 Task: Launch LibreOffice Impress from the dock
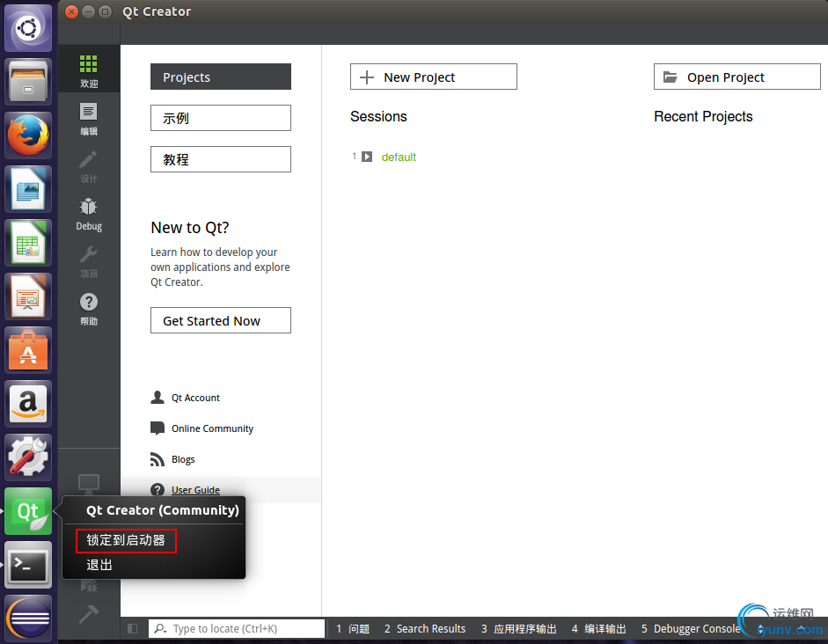coord(28,296)
